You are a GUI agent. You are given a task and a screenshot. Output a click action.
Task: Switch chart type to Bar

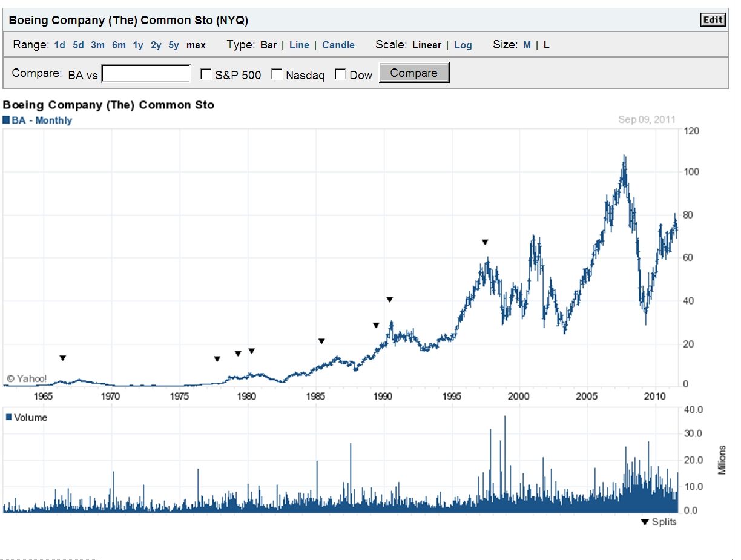(x=269, y=45)
